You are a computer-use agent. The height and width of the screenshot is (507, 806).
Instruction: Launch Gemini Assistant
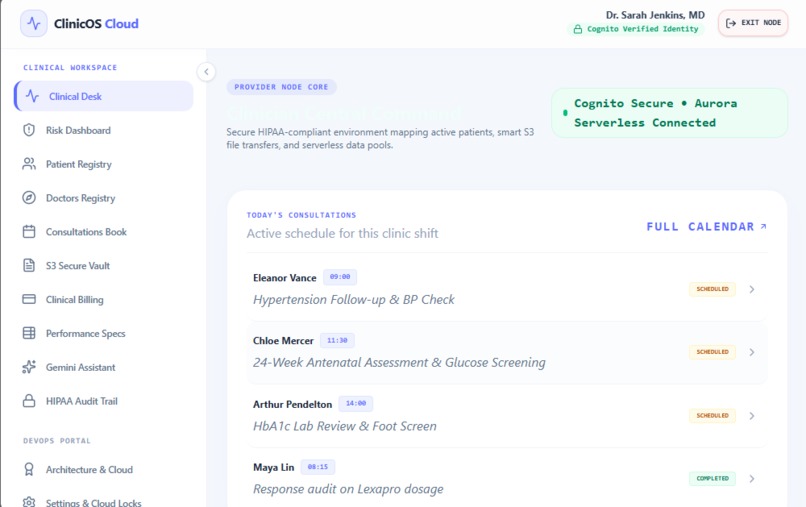[104, 367]
